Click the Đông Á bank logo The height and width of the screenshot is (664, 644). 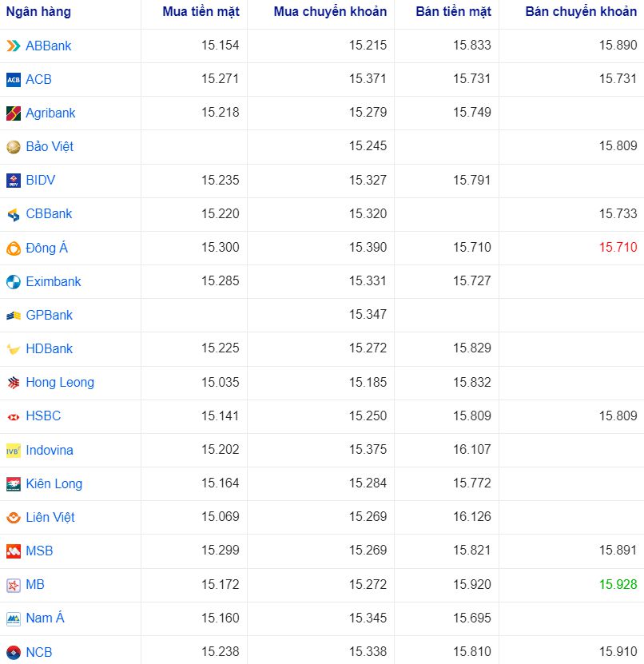13,248
